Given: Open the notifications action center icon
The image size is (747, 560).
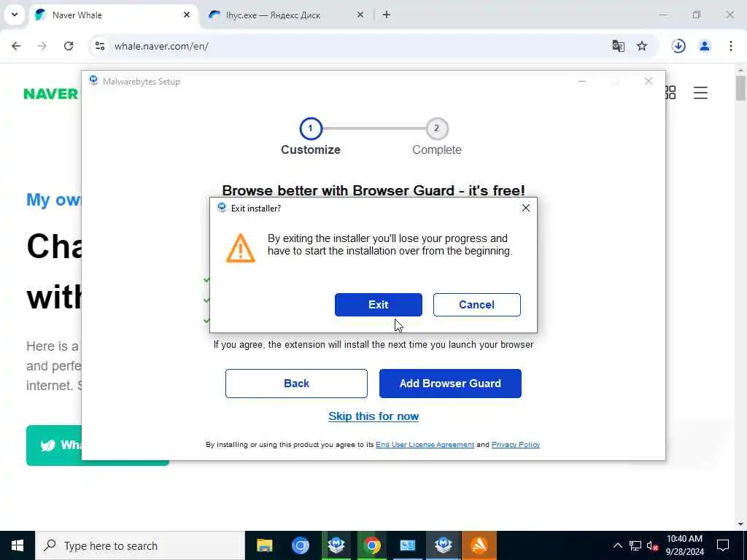Looking at the screenshot, I should coord(723,545).
